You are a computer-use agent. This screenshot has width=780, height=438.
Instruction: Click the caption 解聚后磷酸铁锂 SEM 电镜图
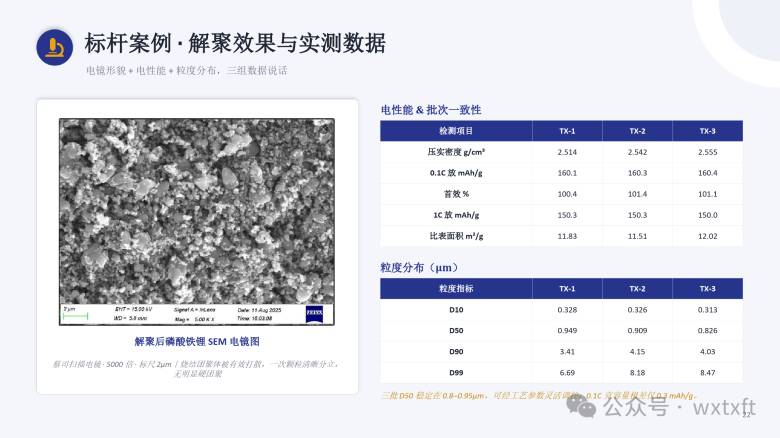(197, 341)
